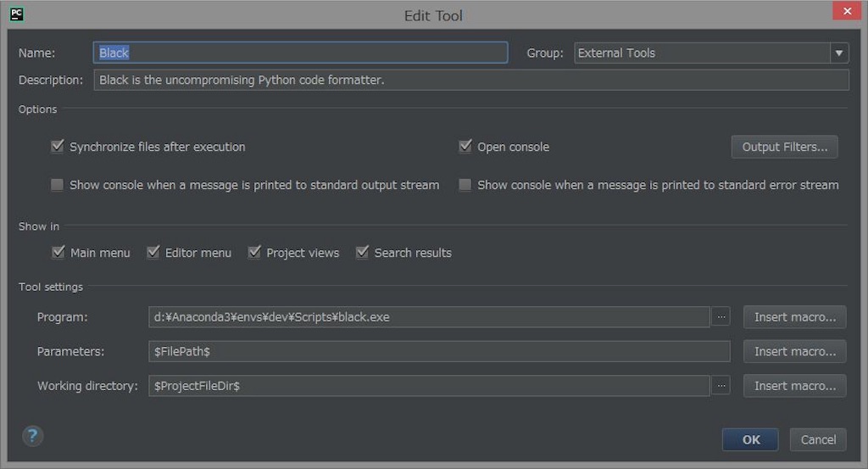Image resolution: width=868 pixels, height=469 pixels.
Task: Confirm with the OK button
Action: point(750,439)
